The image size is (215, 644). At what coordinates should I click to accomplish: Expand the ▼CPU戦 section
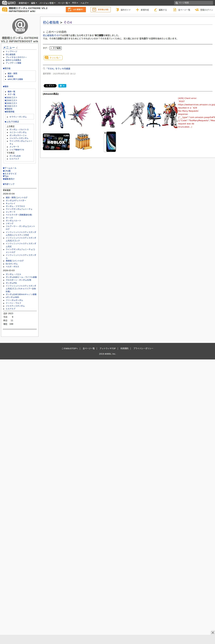7,171
